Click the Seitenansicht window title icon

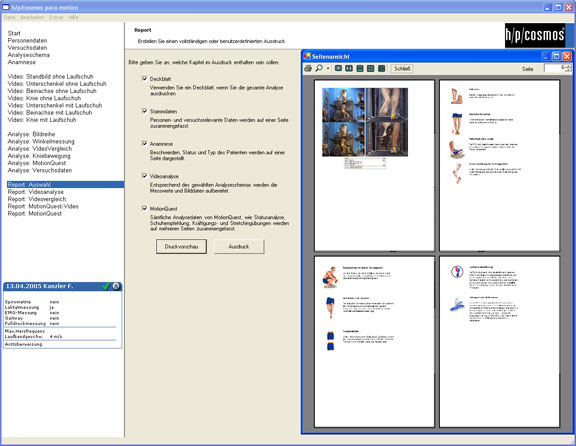[307, 56]
